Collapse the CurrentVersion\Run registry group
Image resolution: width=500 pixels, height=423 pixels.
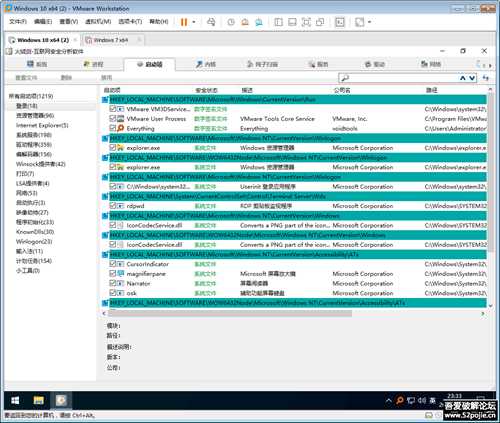(x=105, y=99)
